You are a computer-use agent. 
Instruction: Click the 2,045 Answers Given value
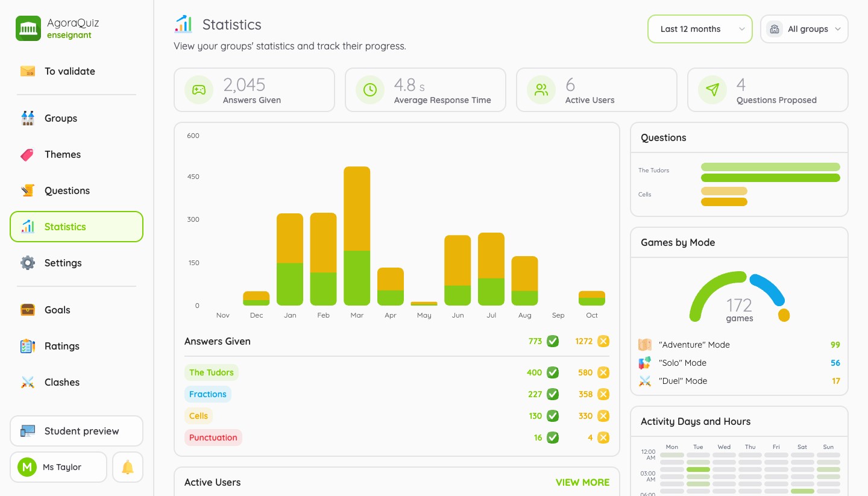(x=244, y=84)
